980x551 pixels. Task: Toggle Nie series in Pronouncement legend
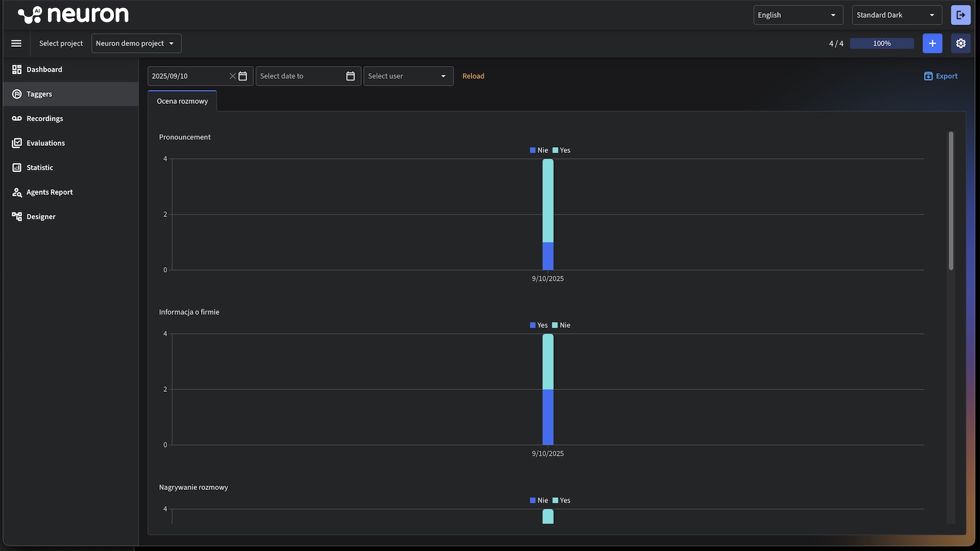[x=539, y=151]
